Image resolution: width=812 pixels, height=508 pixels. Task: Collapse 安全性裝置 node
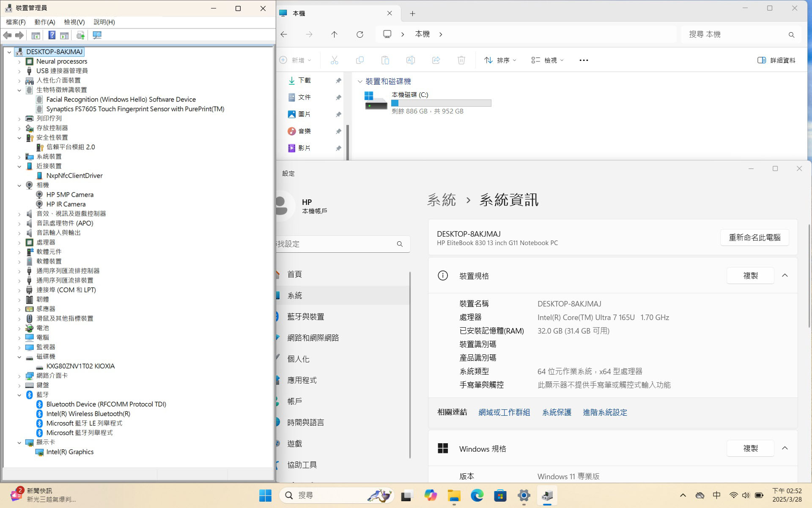coord(19,138)
